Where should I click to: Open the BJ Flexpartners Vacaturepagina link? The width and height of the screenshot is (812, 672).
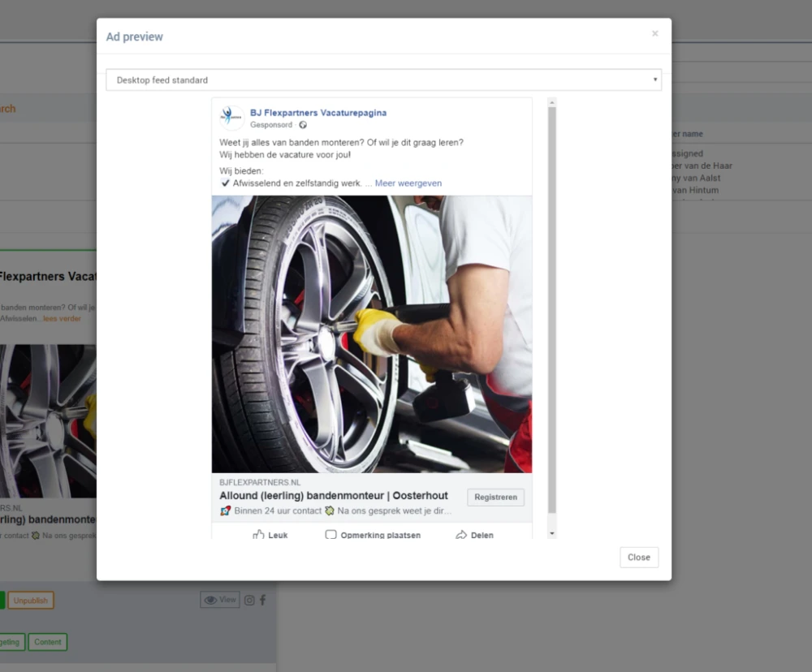coord(317,113)
